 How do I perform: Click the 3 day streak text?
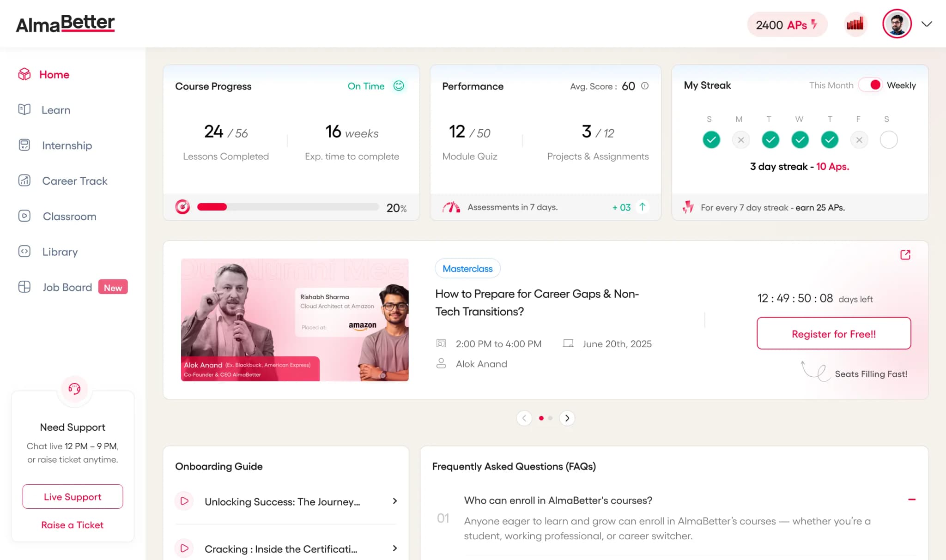click(799, 166)
